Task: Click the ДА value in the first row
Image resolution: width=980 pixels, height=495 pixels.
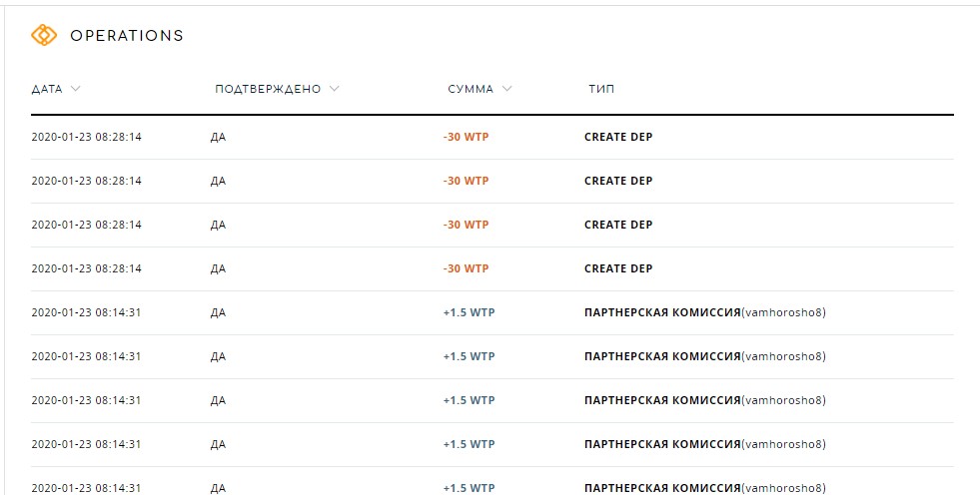Action: click(218, 138)
